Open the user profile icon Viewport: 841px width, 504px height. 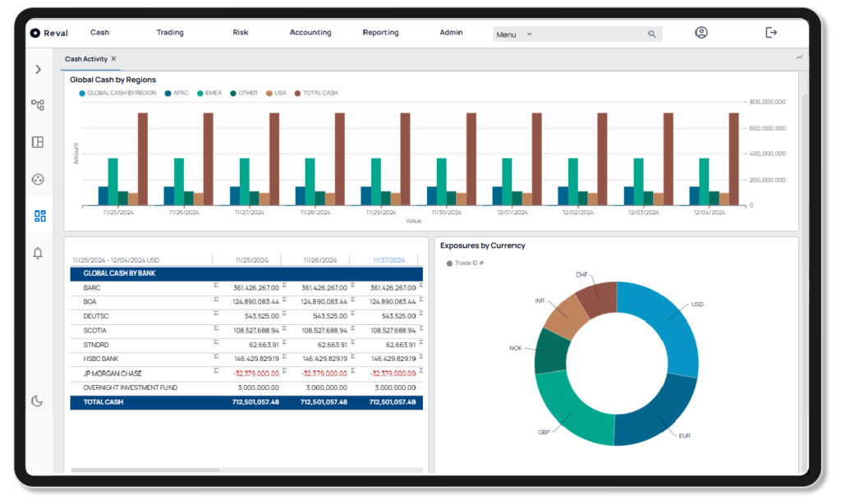click(x=701, y=32)
